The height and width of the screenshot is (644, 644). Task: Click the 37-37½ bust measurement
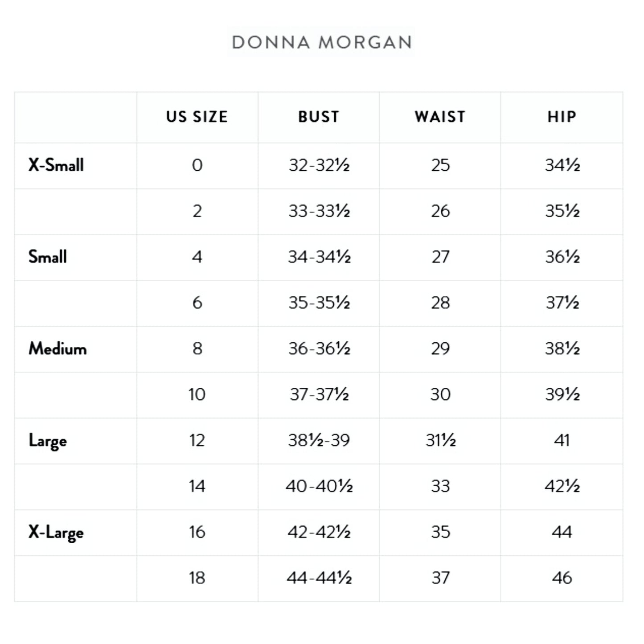click(319, 394)
